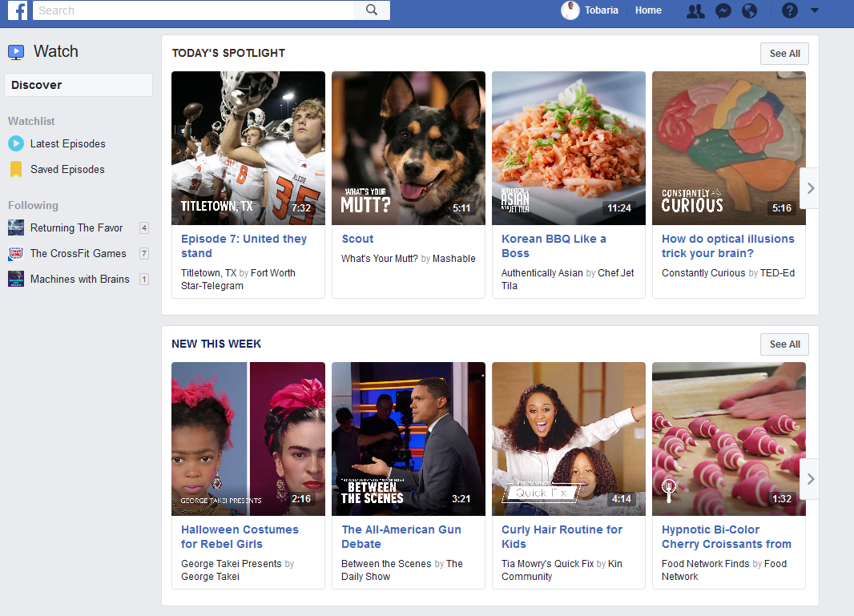
Task: Open Tobaria profile name link
Action: coord(602,10)
